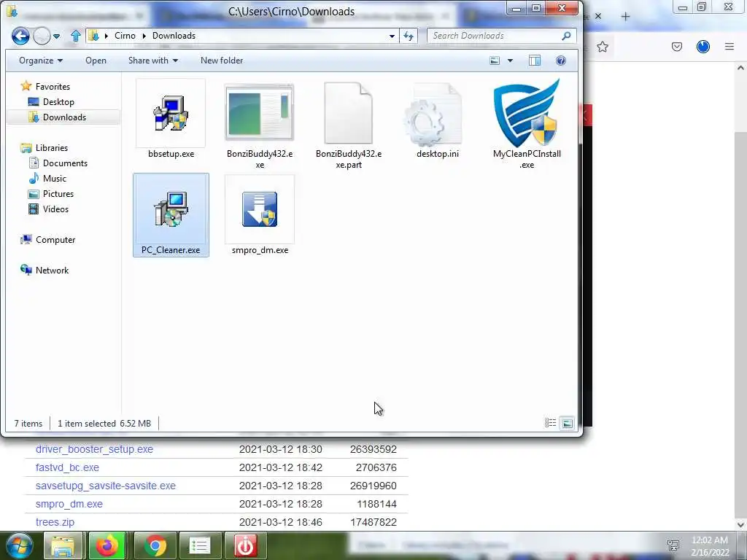The width and height of the screenshot is (747, 560).
Task: Open the Firefox account icon
Action: [703, 47]
